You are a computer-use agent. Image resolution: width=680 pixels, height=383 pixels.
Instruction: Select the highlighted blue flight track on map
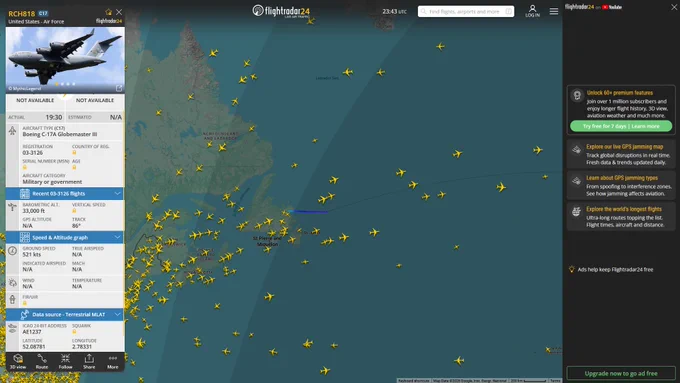click(309, 212)
